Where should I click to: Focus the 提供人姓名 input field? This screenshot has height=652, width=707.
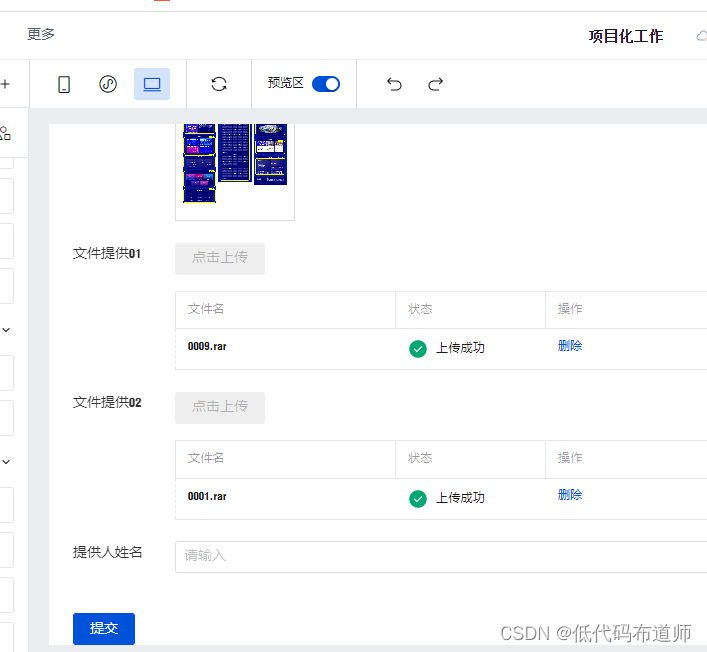click(441, 557)
